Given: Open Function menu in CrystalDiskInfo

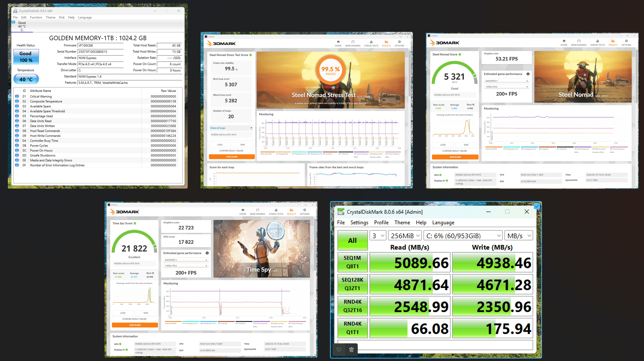Looking at the screenshot, I should [x=36, y=17].
